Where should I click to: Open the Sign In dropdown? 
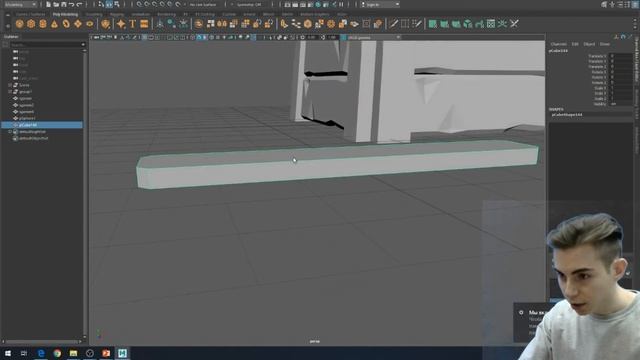(380, 4)
